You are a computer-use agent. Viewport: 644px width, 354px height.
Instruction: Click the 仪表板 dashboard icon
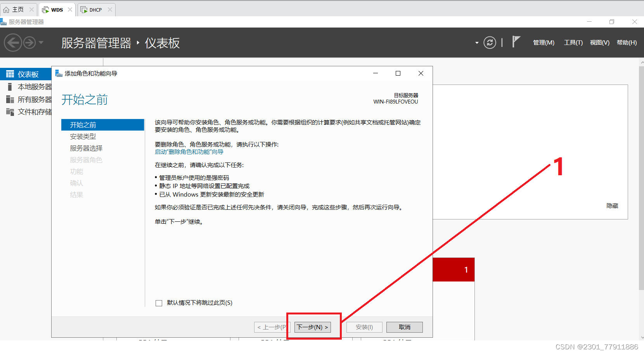tap(10, 74)
